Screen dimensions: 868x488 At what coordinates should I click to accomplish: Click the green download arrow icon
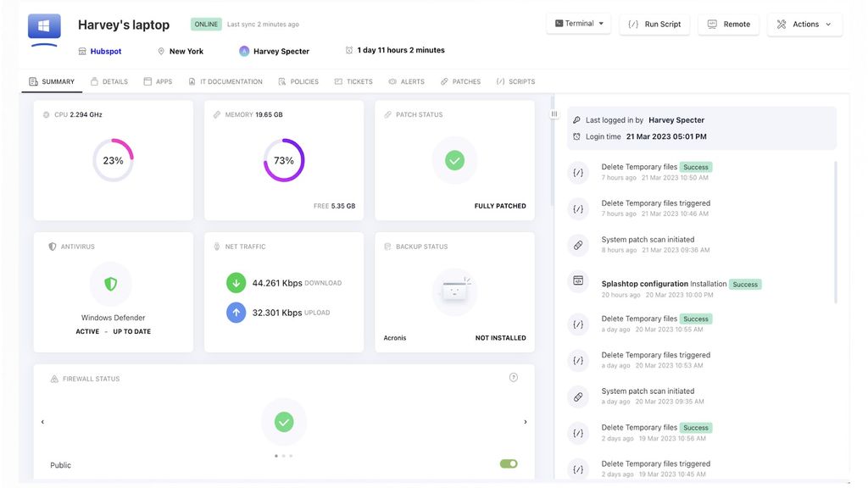pyautogui.click(x=236, y=283)
